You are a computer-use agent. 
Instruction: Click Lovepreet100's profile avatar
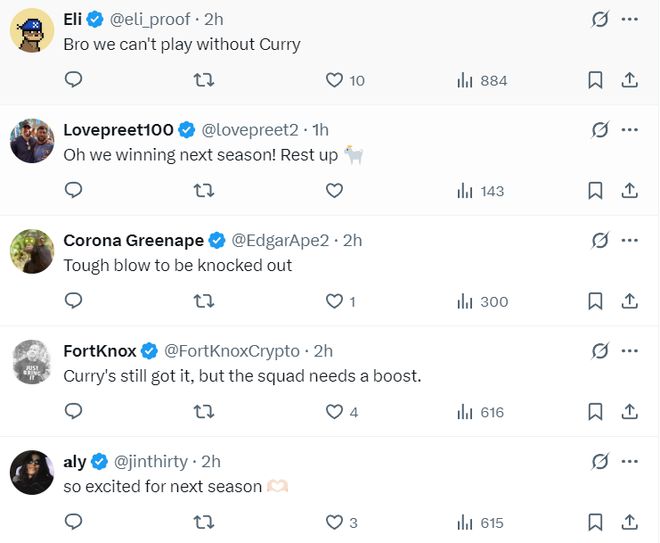click(31, 141)
